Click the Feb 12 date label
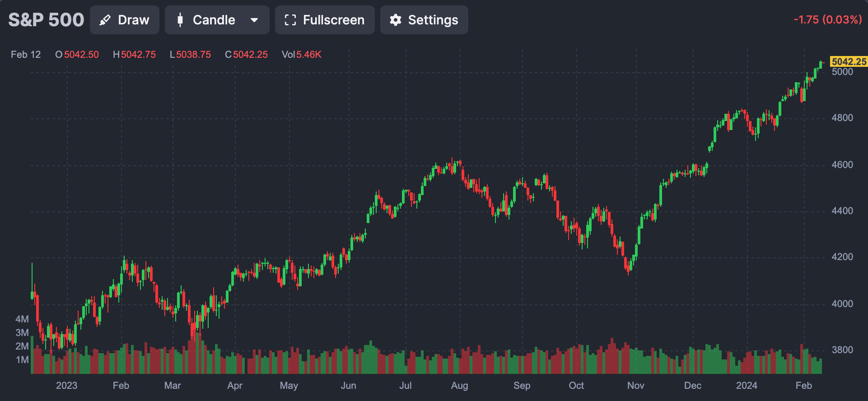 pos(26,55)
